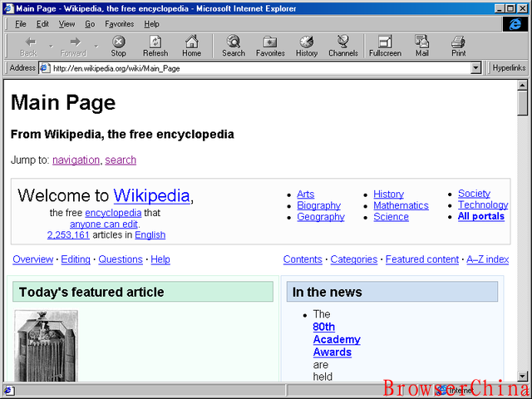Click the page's Help link
Viewport: 532px width, 399px height.
160,259
